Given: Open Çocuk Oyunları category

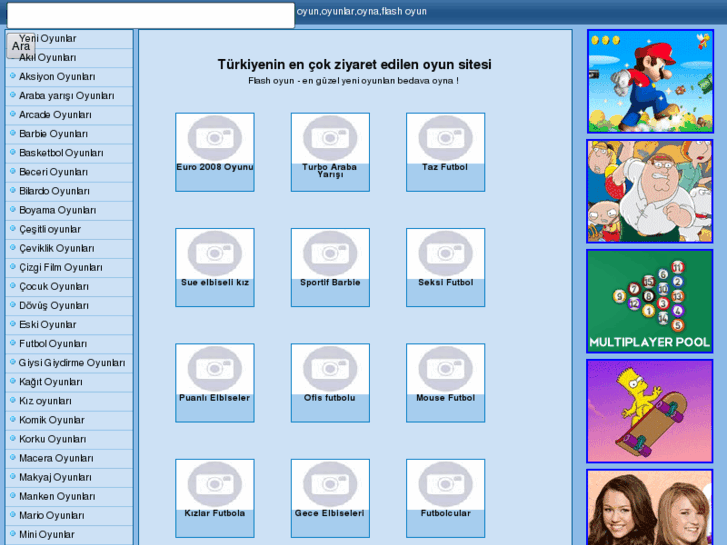Looking at the screenshot, I should [54, 286].
